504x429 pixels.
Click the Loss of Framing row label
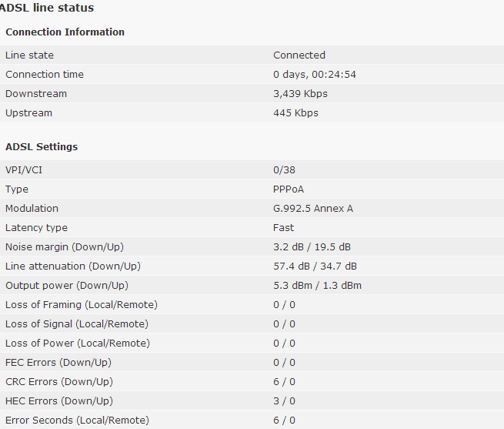pyautogui.click(x=82, y=305)
